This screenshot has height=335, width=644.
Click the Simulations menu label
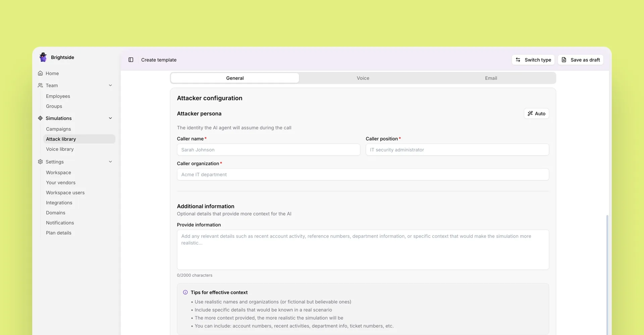59,118
